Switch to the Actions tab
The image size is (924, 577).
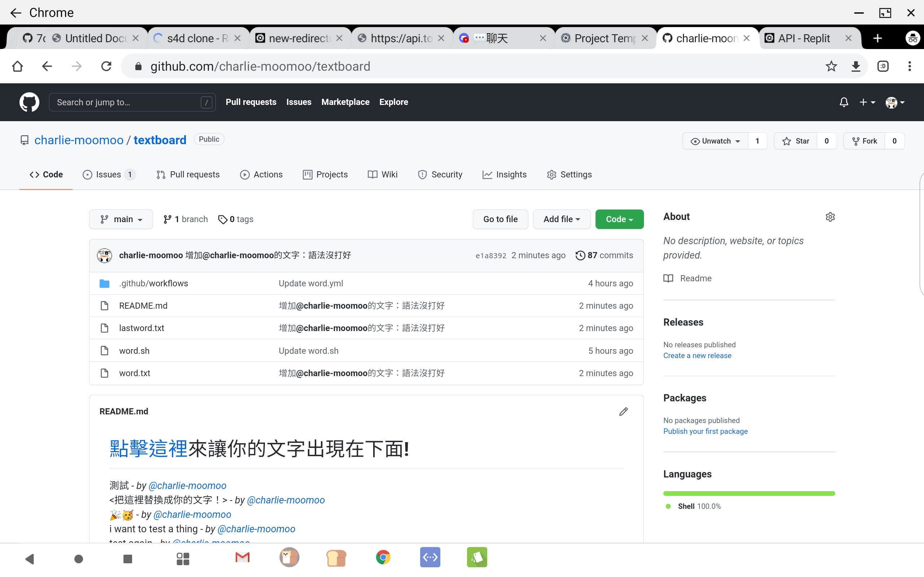coord(261,175)
